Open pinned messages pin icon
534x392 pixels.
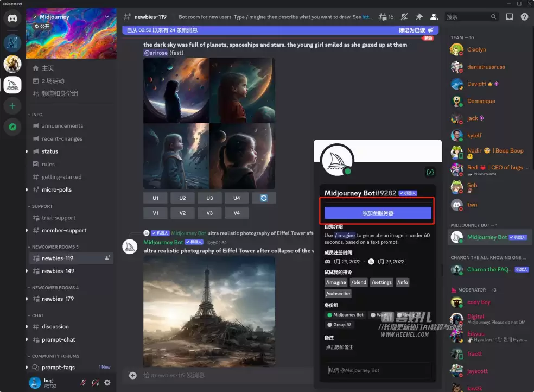pyautogui.click(x=419, y=17)
